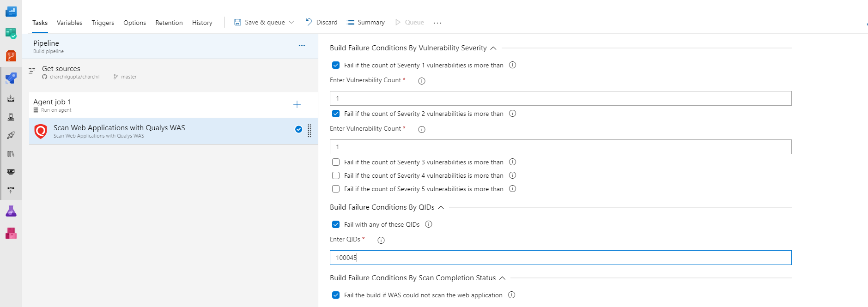Screen dimensions: 868x307
Task: Open the pipeline Summary
Action: click(366, 22)
